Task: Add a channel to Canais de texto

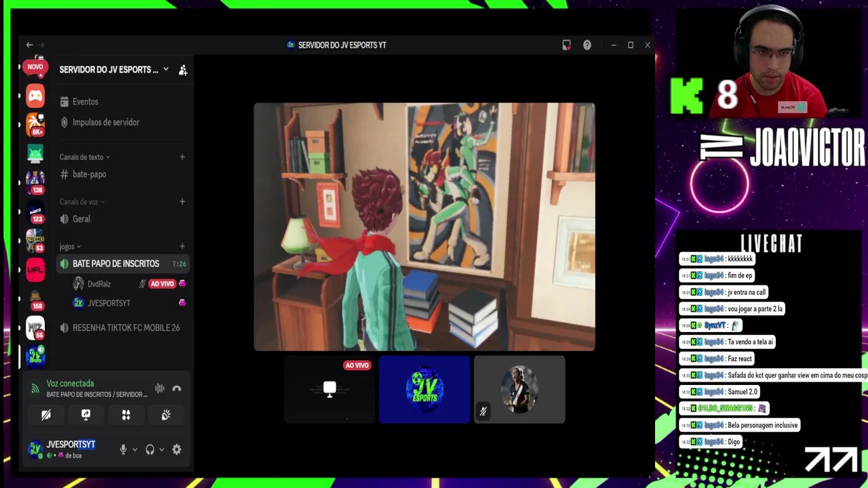Action: coord(182,157)
